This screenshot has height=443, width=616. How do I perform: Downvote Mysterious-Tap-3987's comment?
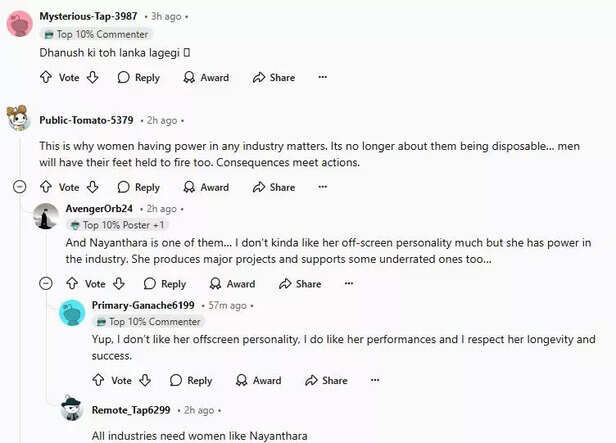[x=93, y=77]
